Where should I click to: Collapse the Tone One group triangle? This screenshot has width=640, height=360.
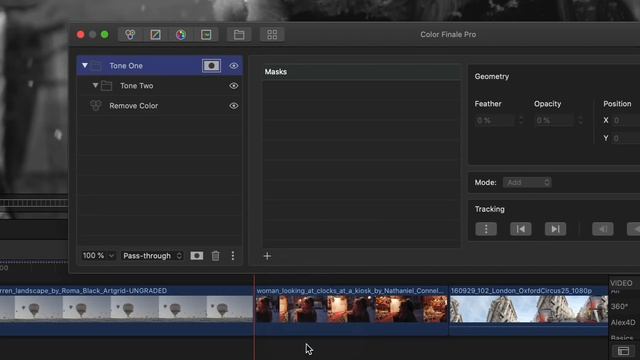point(85,65)
